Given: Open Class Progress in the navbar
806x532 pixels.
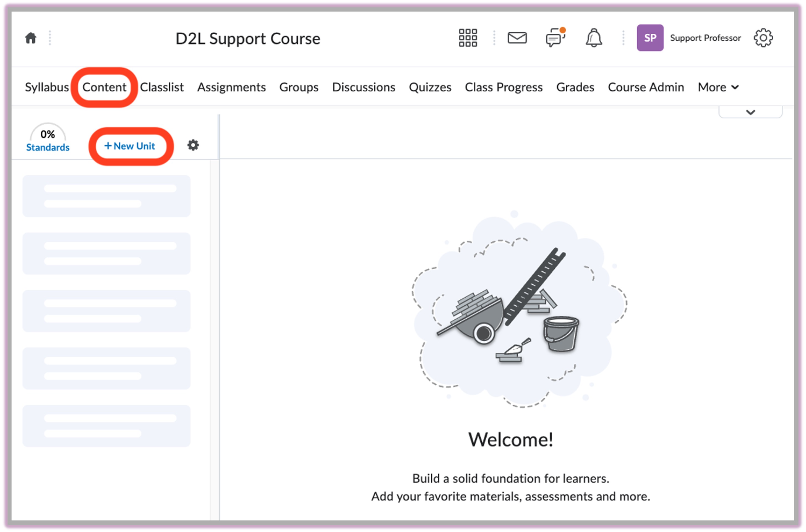Looking at the screenshot, I should pos(504,87).
